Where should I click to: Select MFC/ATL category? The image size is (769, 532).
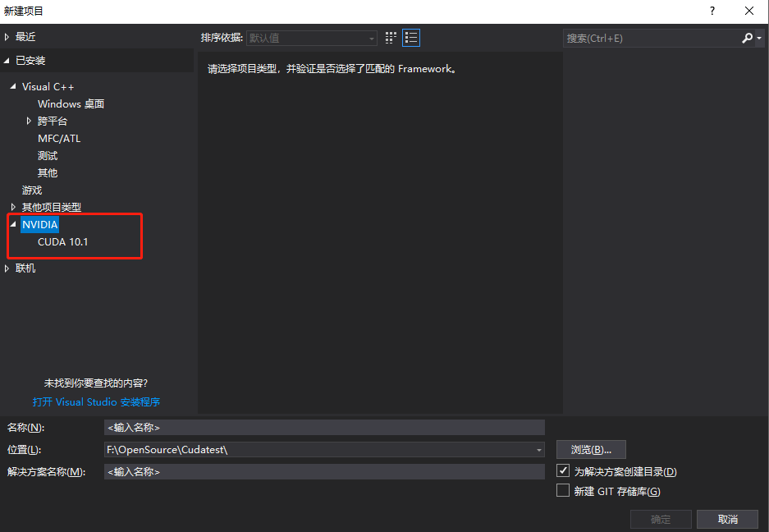59,139
